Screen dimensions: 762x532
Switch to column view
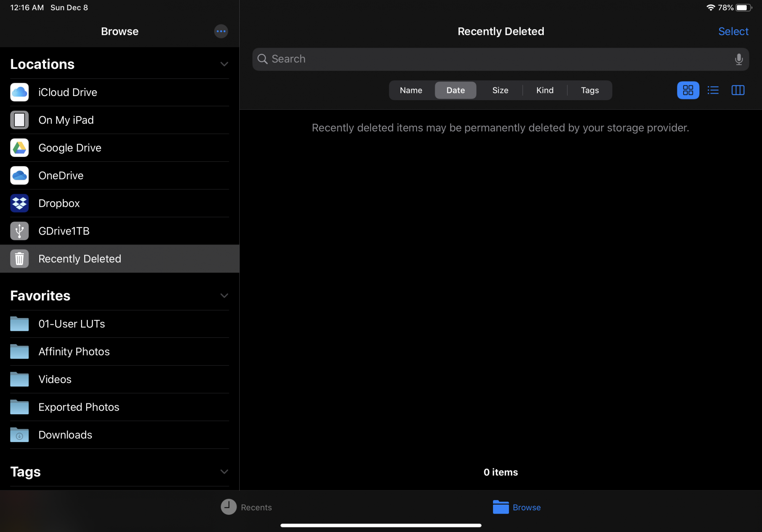coord(738,90)
